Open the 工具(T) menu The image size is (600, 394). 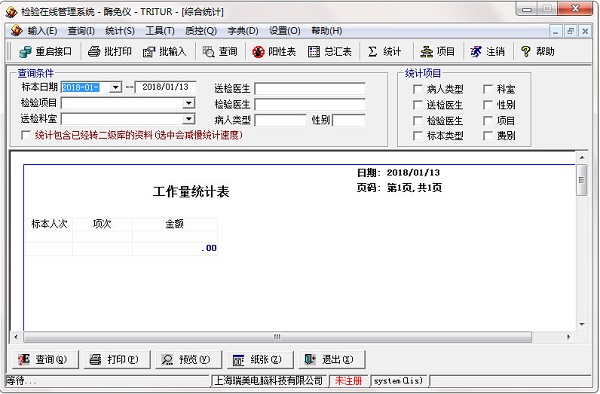tap(160, 31)
